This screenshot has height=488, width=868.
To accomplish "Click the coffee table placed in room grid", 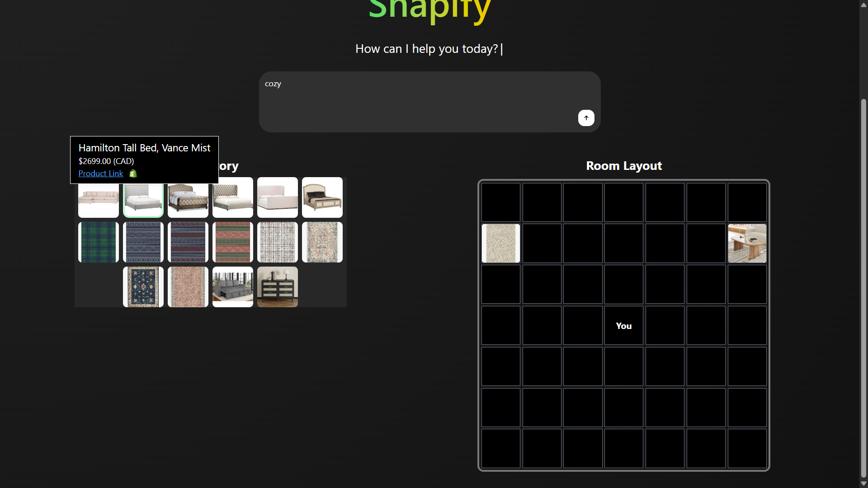I will [747, 243].
